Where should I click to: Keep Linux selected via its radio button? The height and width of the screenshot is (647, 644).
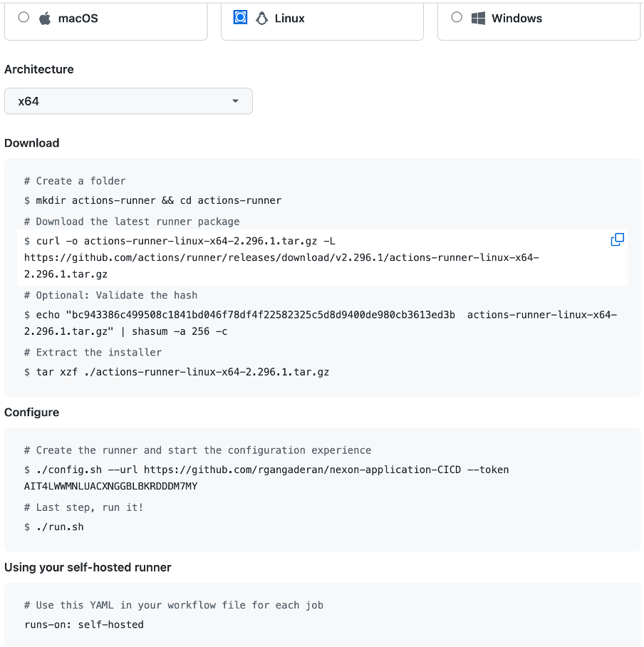point(240,17)
